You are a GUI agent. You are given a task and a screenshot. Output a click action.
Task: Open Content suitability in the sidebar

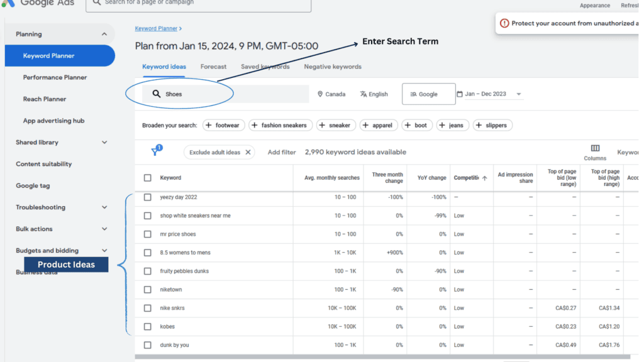click(x=44, y=164)
